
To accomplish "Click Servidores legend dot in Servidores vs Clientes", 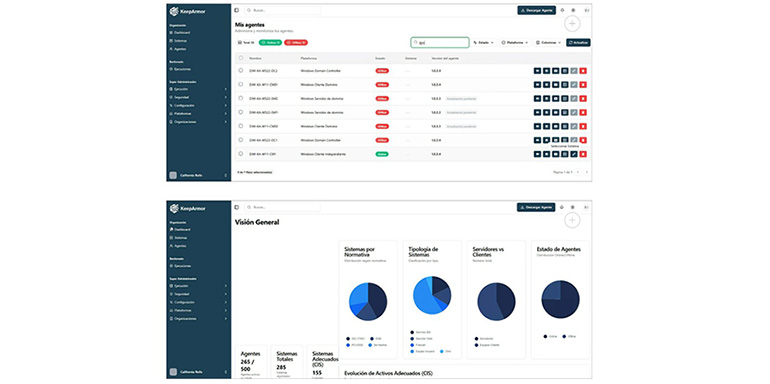I will tap(476, 338).
